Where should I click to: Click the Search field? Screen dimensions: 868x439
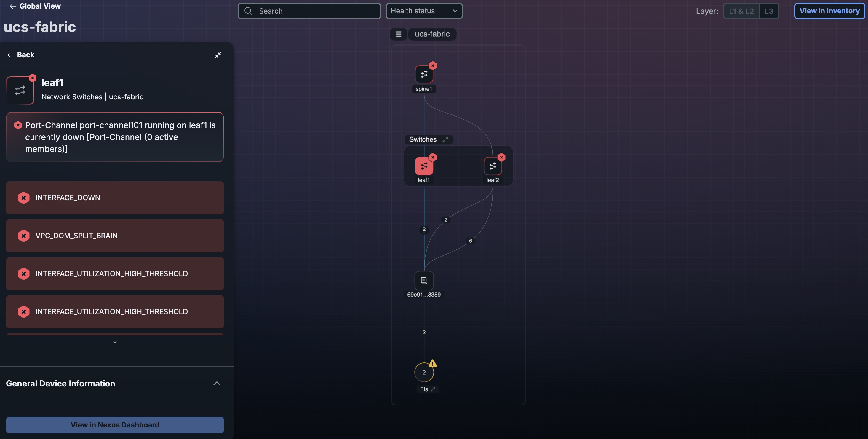coord(309,11)
